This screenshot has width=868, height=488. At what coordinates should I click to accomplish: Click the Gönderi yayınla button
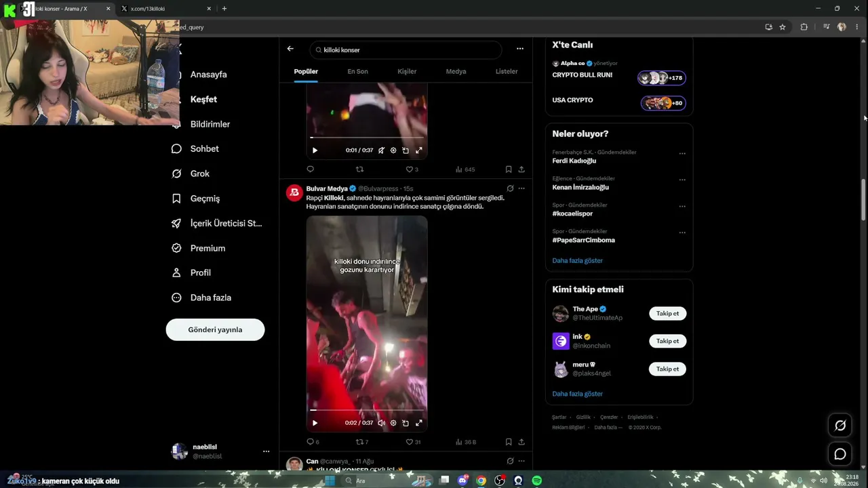tap(215, 329)
